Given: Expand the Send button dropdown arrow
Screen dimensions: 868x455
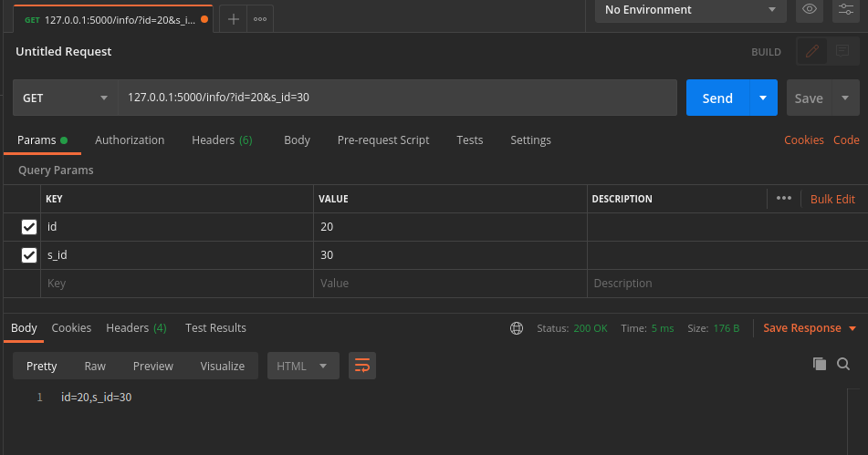Looking at the screenshot, I should (763, 98).
